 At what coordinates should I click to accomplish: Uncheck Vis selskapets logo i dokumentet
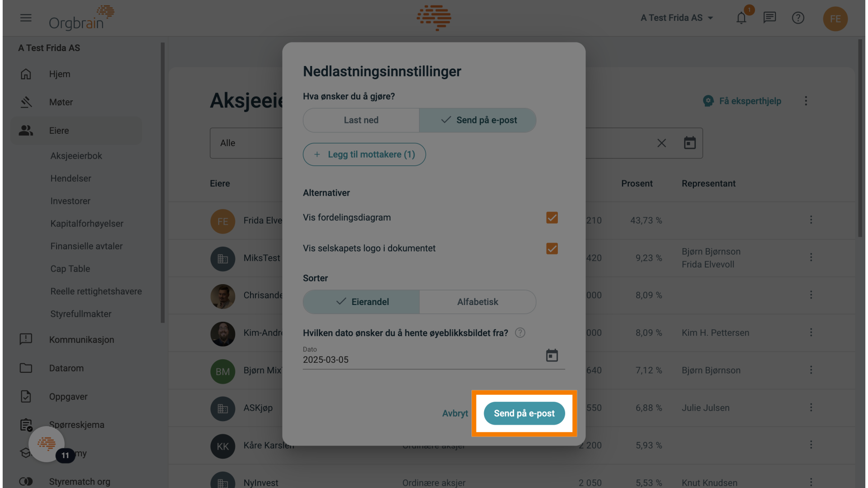552,249
